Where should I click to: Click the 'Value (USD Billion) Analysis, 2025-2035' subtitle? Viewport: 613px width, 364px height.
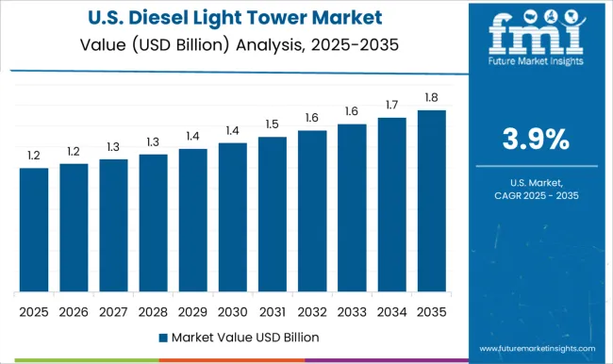point(240,45)
